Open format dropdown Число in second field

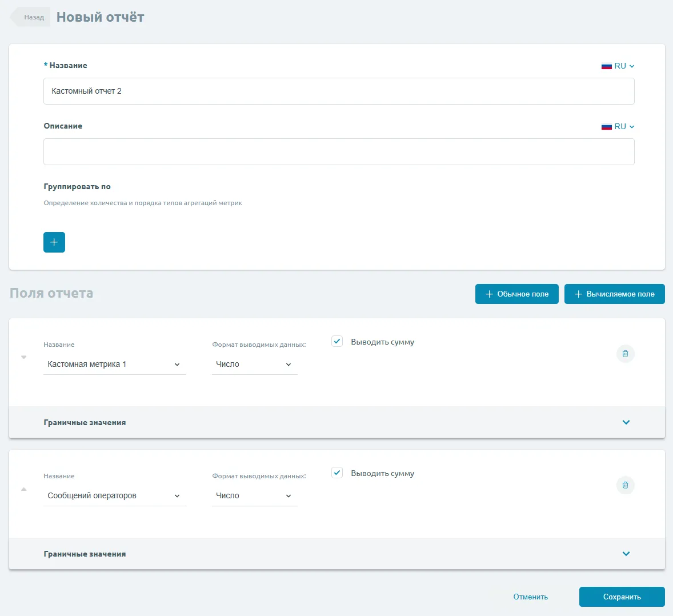tap(254, 496)
